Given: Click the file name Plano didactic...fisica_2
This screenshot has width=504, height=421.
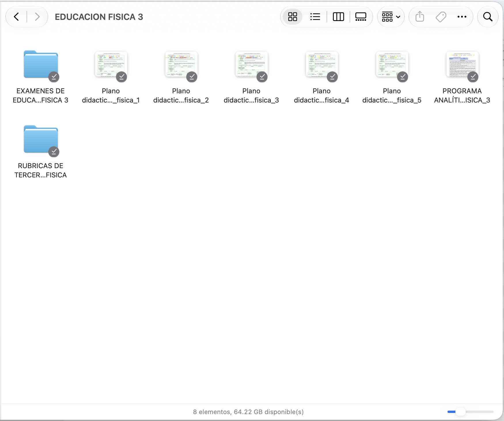Looking at the screenshot, I should 181,96.
